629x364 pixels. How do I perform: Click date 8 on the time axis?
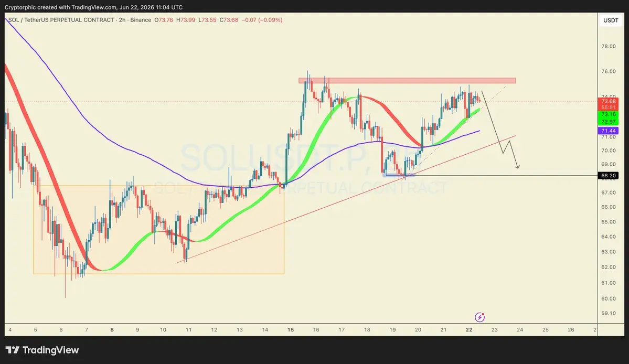click(112, 329)
